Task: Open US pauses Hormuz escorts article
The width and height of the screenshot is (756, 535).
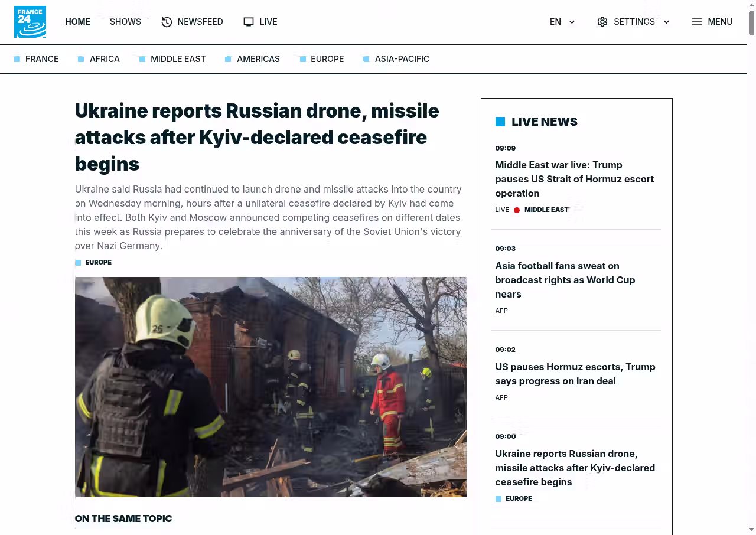Action: 575,374
